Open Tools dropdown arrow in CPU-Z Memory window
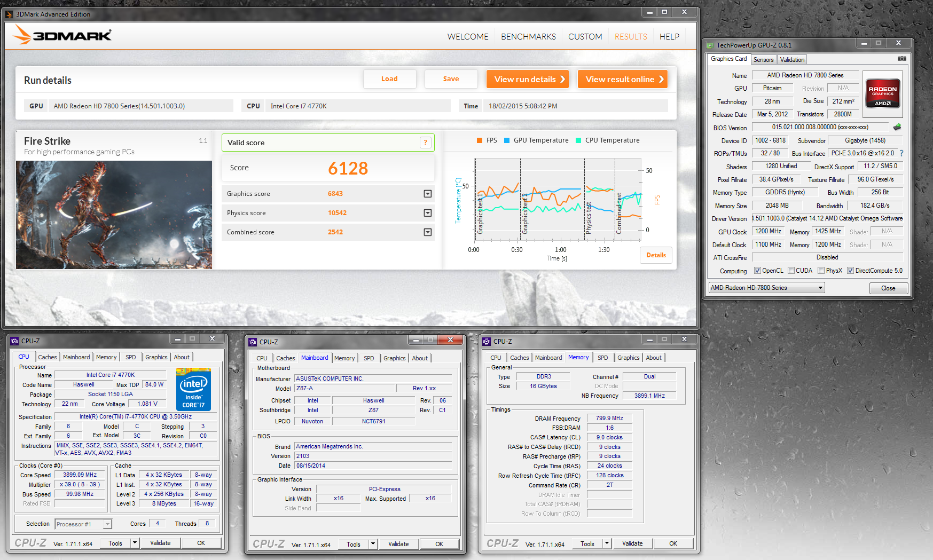 point(607,543)
